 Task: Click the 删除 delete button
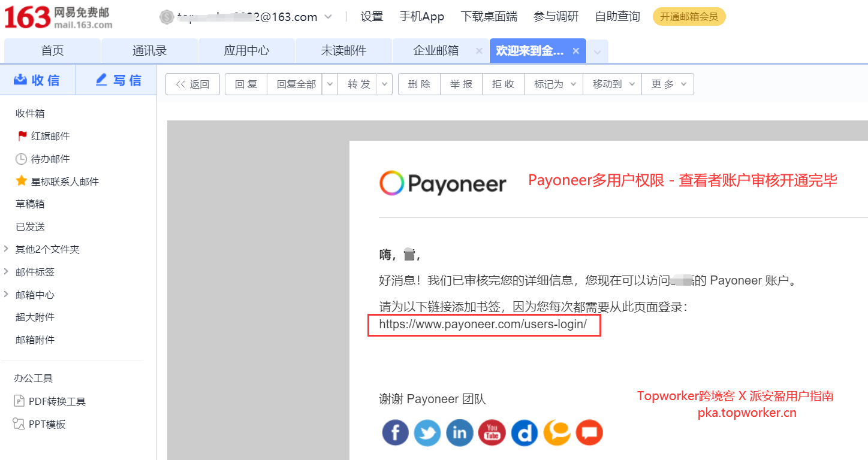click(x=419, y=84)
